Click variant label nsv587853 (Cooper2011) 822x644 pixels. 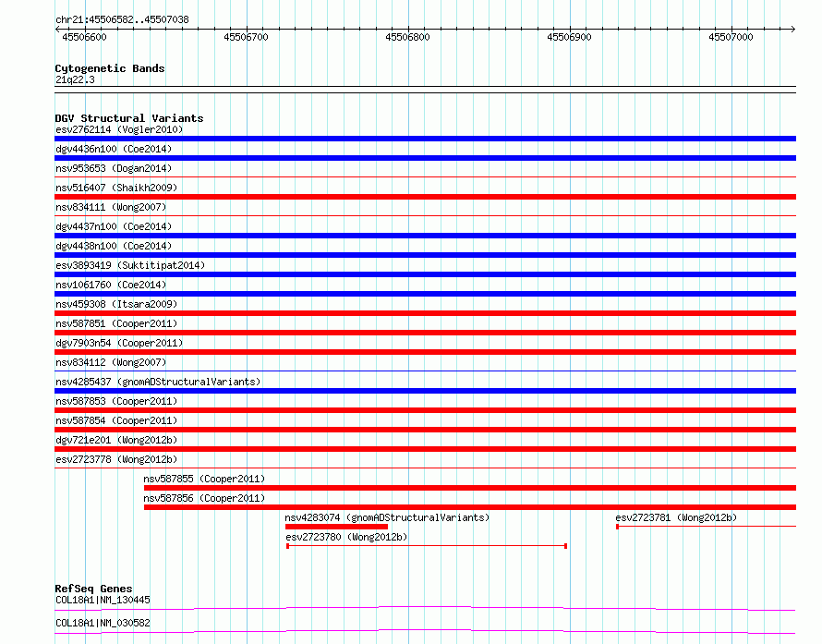116,401
